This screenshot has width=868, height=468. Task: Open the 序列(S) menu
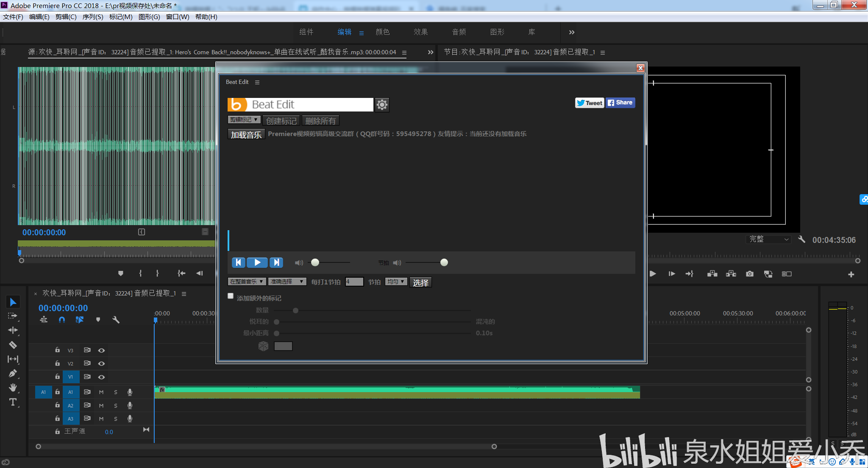[x=93, y=17]
